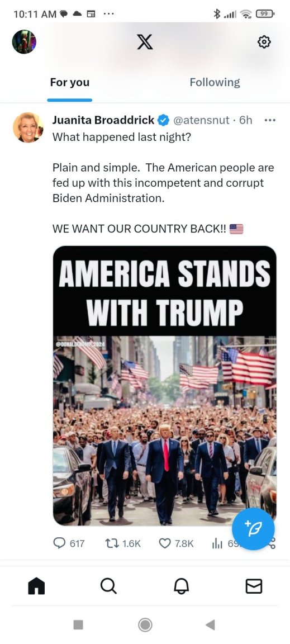
Task: Go to Home in bottom navigation
Action: point(36,586)
